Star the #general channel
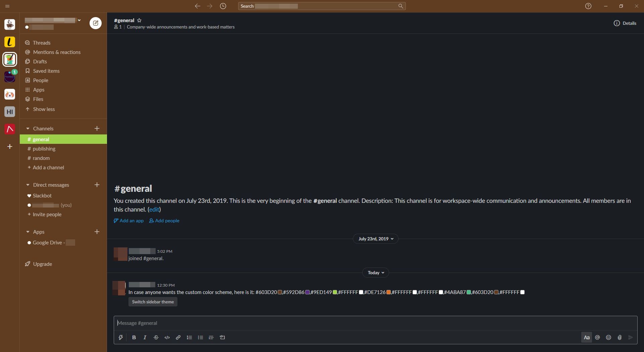Image resolution: width=644 pixels, height=352 pixels. click(x=139, y=20)
